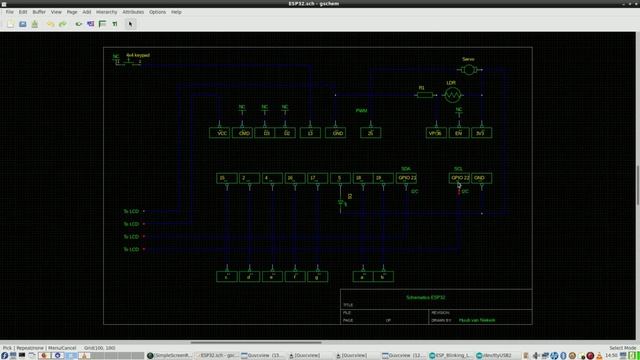Screen dimensions: 640x360
Task: Activate the Select mode arrow tool
Action: tap(130, 24)
